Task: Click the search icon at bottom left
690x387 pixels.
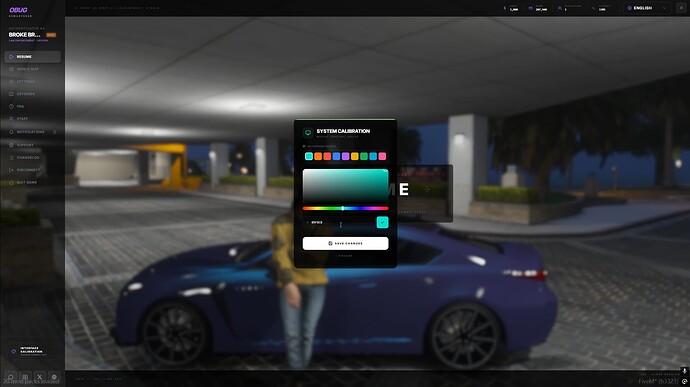Action: 11,377
